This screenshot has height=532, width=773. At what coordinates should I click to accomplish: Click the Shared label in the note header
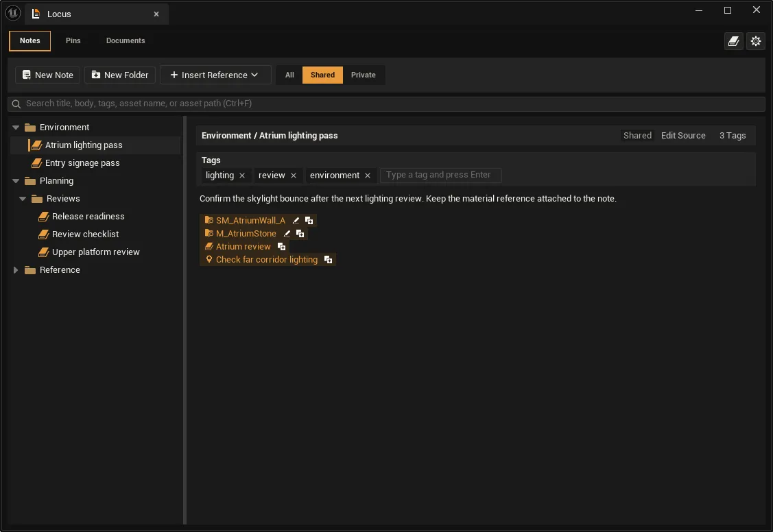pos(637,136)
